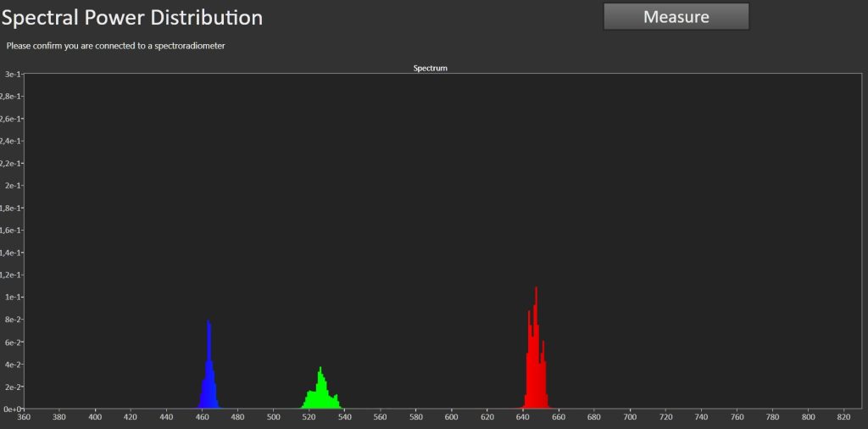This screenshot has width=868, height=429.
Task: Click the 8e-2 y-axis label
Action: pos(11,320)
